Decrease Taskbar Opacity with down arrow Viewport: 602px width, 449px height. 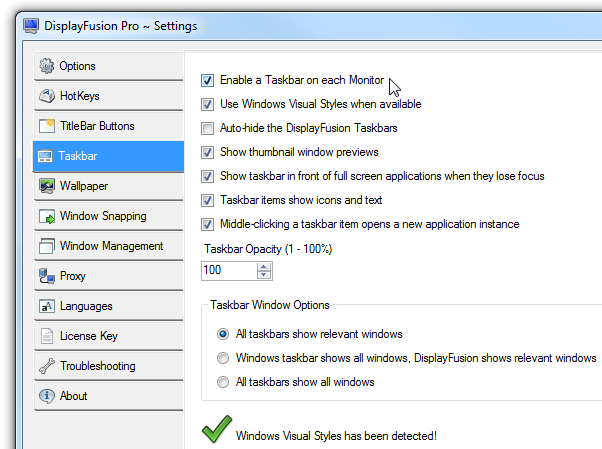pos(264,275)
